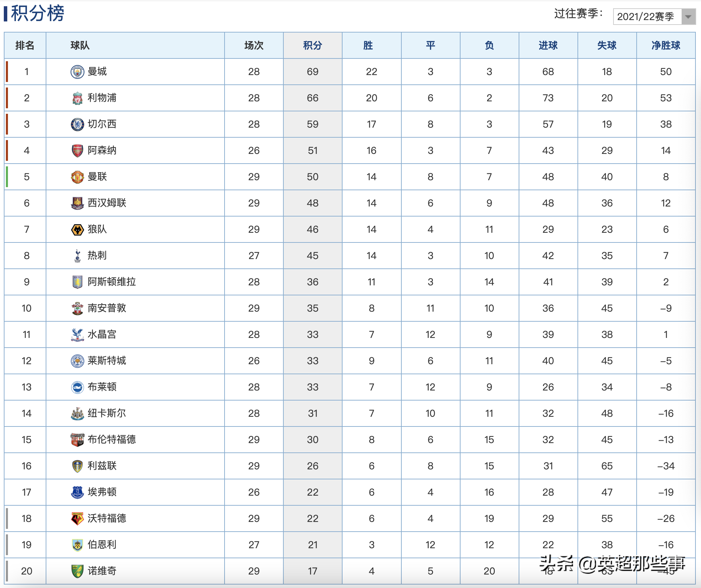Click the Wolves club crest
This screenshot has width=701, height=588.
pos(77,230)
